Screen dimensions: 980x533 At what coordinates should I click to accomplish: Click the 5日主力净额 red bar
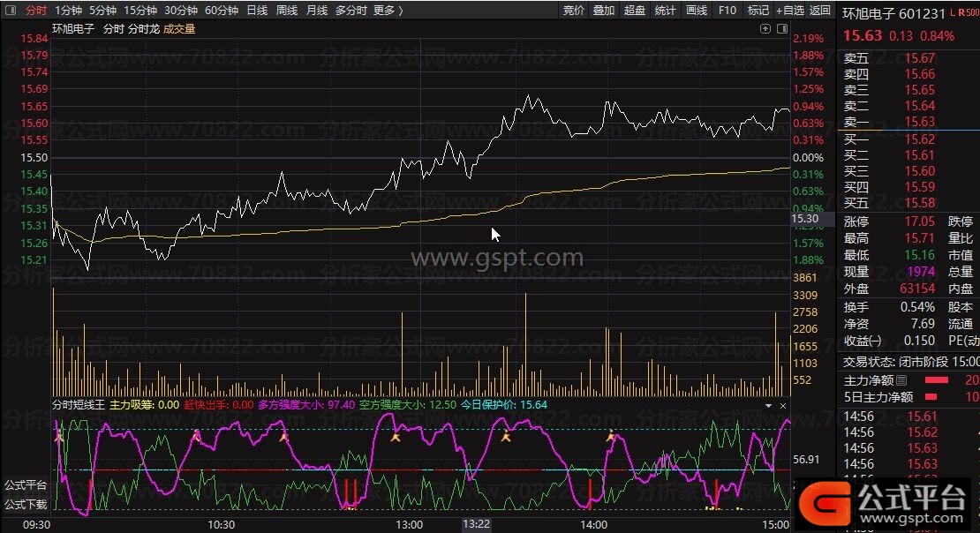[x=931, y=397]
